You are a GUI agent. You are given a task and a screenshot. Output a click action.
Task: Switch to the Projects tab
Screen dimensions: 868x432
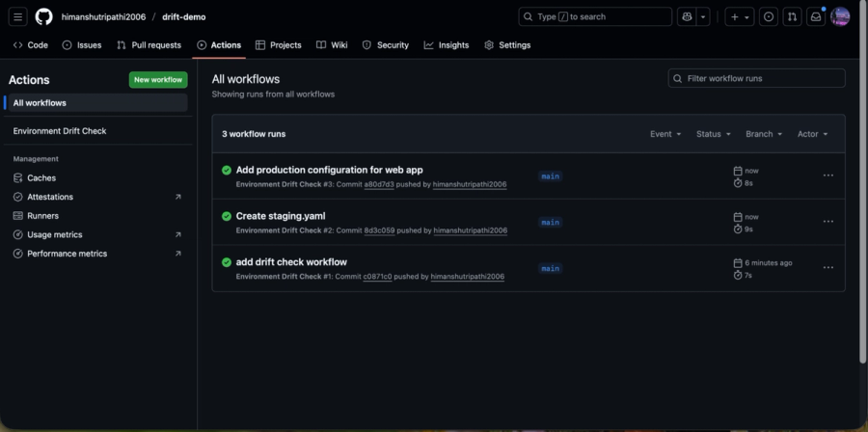tap(279, 45)
